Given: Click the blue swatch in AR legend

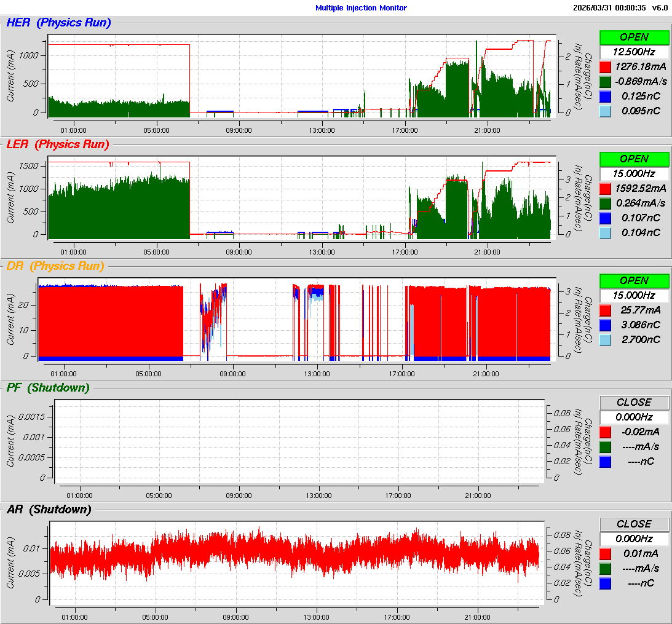Looking at the screenshot, I should [x=606, y=583].
